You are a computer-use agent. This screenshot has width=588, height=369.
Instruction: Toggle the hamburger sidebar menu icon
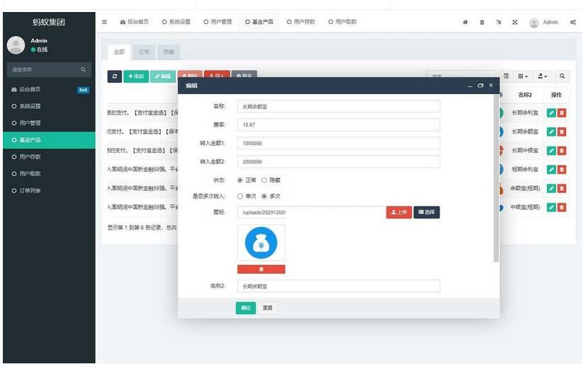click(x=105, y=22)
